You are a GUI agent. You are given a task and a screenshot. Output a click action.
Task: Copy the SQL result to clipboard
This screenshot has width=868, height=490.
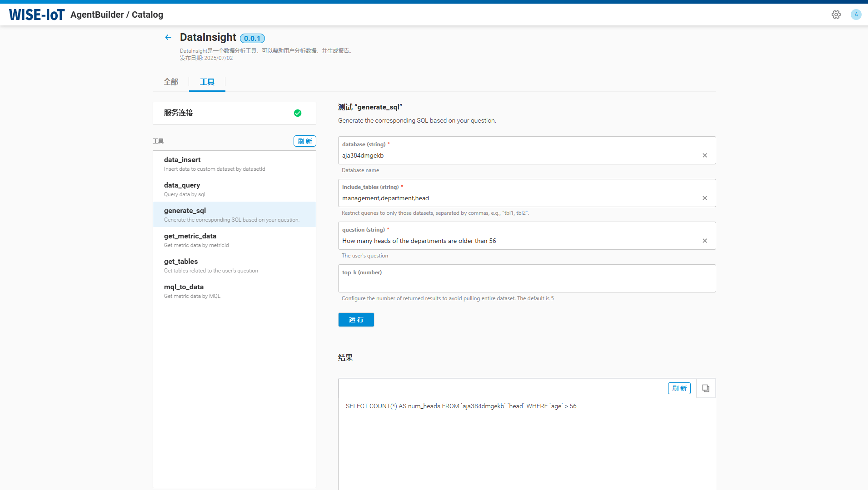click(705, 388)
